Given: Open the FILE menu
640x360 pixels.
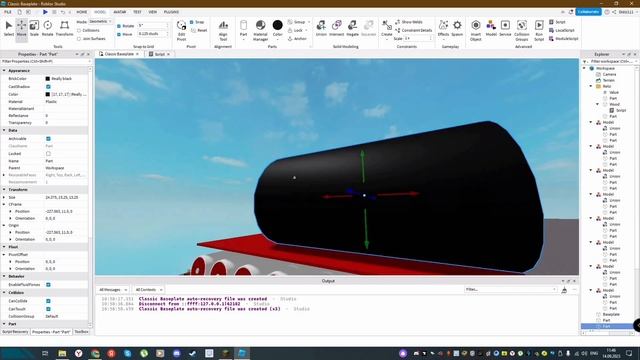Looking at the screenshot, I should point(8,12).
